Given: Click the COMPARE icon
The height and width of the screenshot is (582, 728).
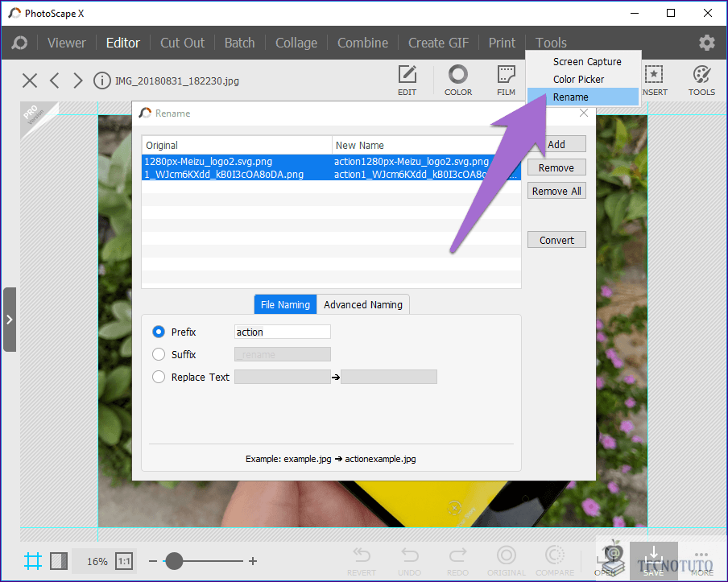Looking at the screenshot, I should (555, 561).
